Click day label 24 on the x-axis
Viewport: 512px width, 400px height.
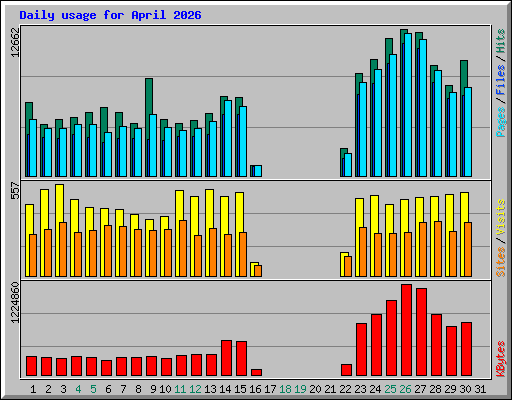tap(375, 389)
